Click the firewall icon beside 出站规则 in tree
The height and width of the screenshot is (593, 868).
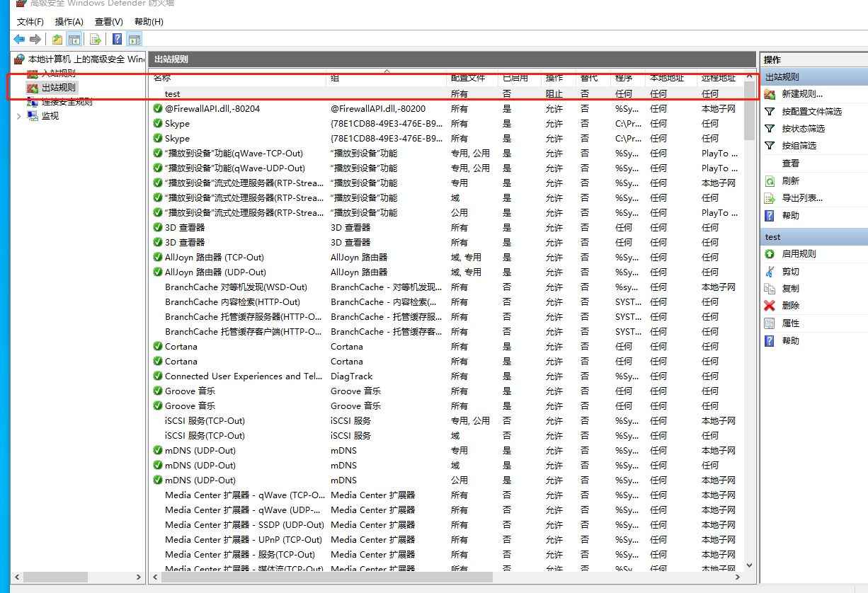pyautogui.click(x=33, y=88)
